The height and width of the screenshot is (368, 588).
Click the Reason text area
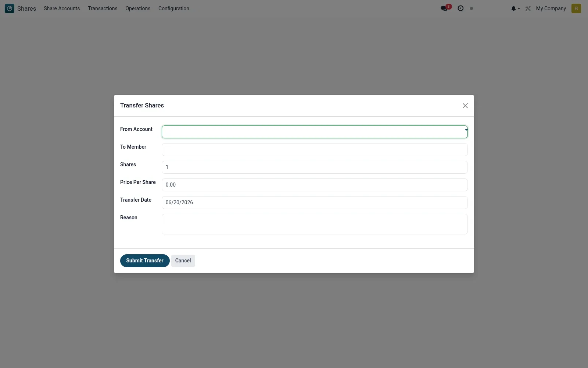point(315,224)
